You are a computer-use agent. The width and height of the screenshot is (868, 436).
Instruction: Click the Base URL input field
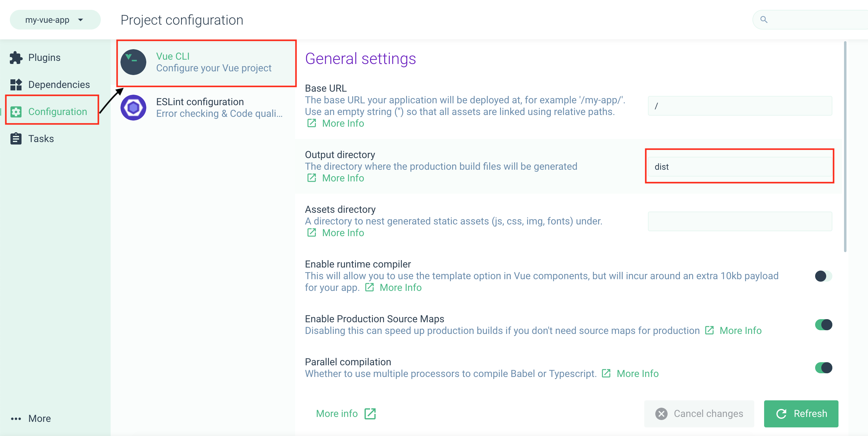click(x=740, y=106)
